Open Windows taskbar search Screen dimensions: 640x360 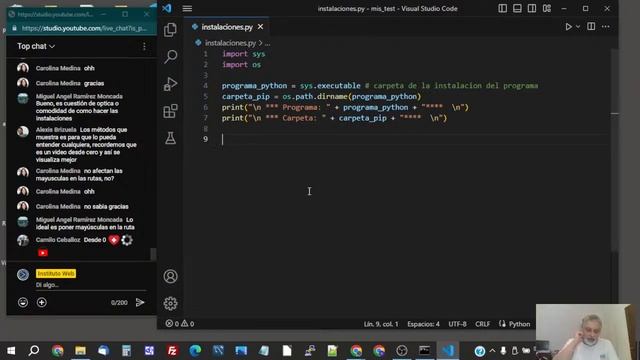pyautogui.click(x=34, y=351)
